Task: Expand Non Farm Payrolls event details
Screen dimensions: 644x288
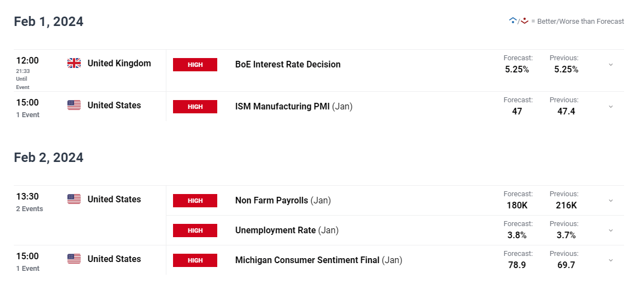Action: pos(611,201)
